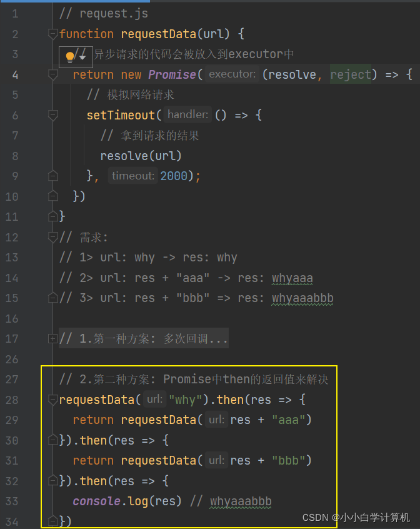
Task: Click the underlined word whyaaa on line 14
Action: [x=292, y=278]
